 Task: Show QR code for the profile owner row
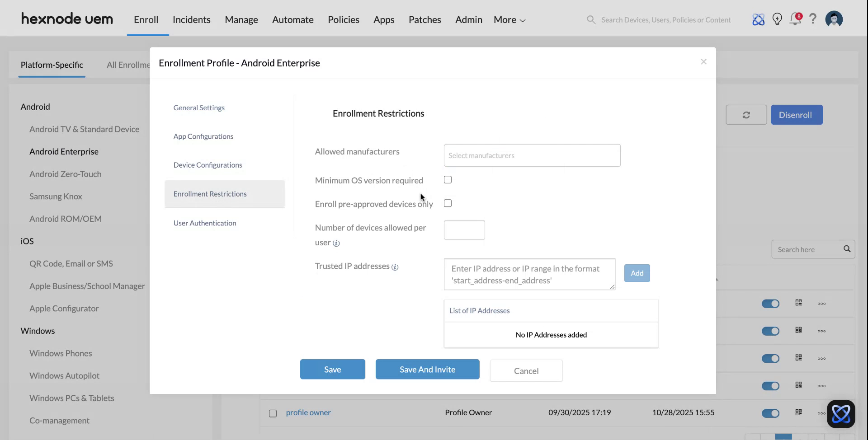(798, 413)
